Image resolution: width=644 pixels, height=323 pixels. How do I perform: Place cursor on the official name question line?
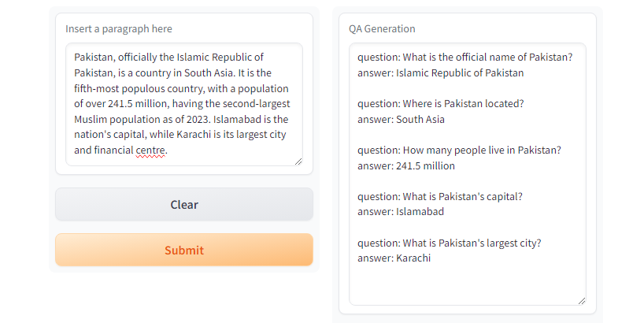click(x=464, y=58)
